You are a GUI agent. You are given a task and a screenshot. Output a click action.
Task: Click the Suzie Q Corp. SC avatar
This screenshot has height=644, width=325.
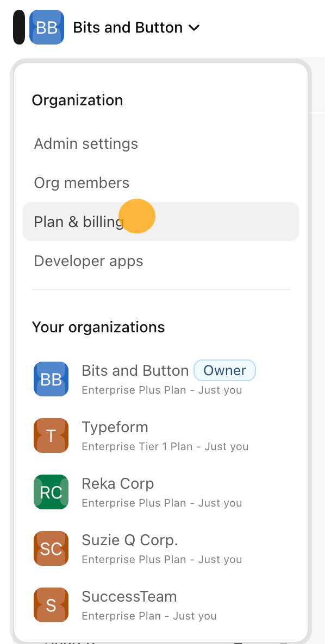[51, 548]
